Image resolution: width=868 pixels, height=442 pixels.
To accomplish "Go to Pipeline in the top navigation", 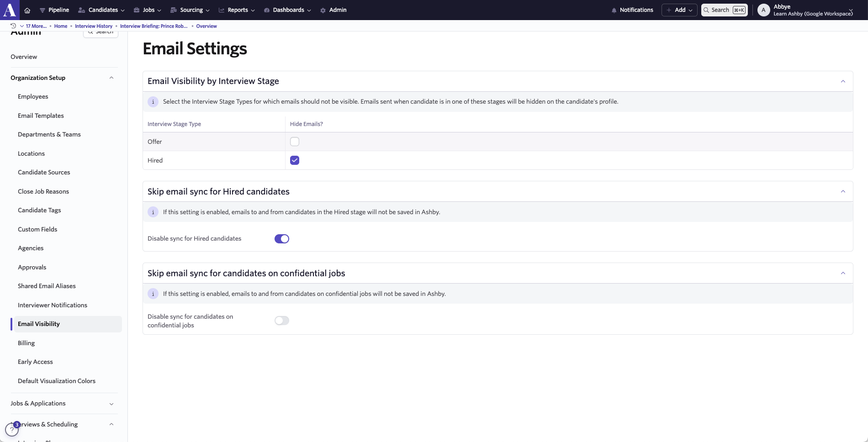I will pyautogui.click(x=54, y=10).
